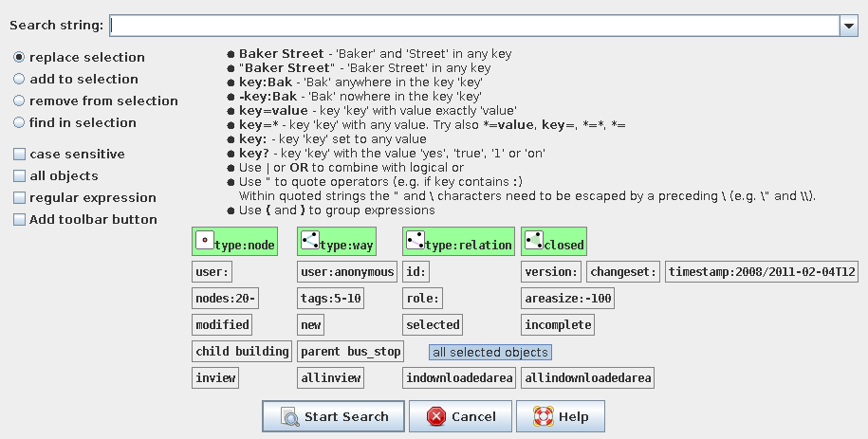This screenshot has height=439, width=868.
Task: Enable regular expression matching
Action: click(x=19, y=198)
